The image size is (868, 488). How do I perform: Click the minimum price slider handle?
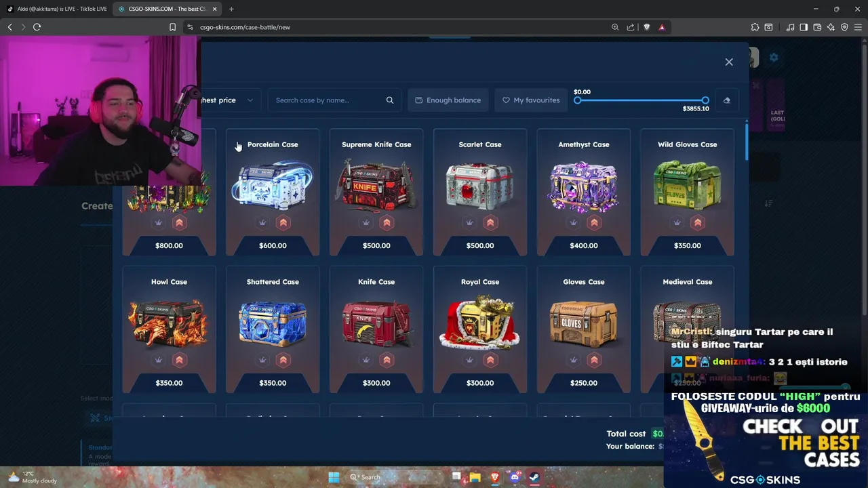point(577,100)
